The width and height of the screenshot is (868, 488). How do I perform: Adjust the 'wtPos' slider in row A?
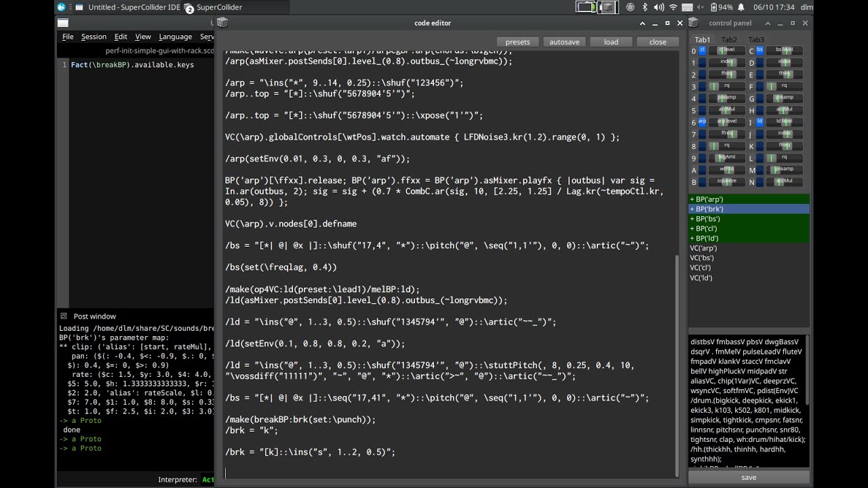coord(726,170)
